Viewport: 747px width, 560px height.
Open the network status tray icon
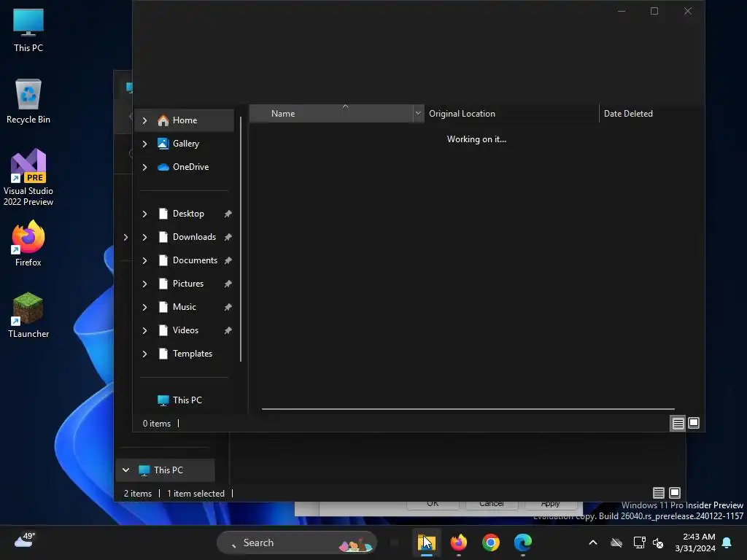639,542
